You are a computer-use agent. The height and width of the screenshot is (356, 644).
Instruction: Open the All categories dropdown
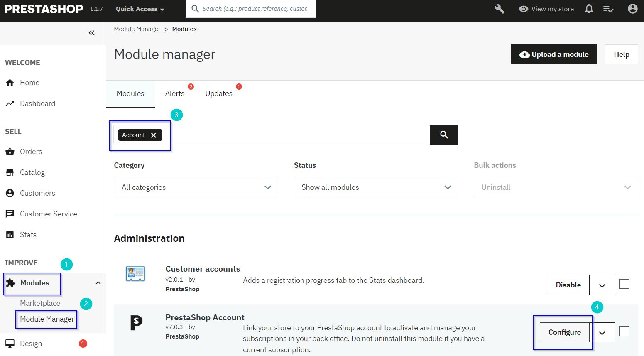point(196,187)
